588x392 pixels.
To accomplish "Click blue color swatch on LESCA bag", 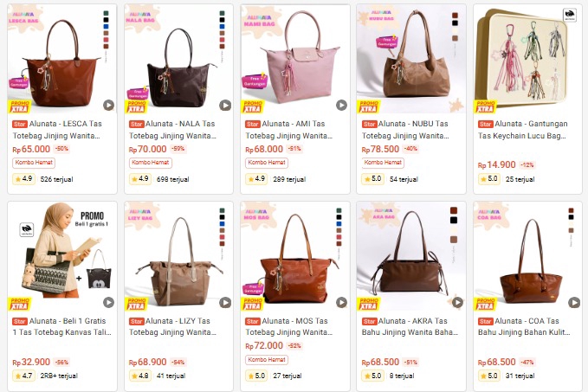I will click(x=107, y=27).
